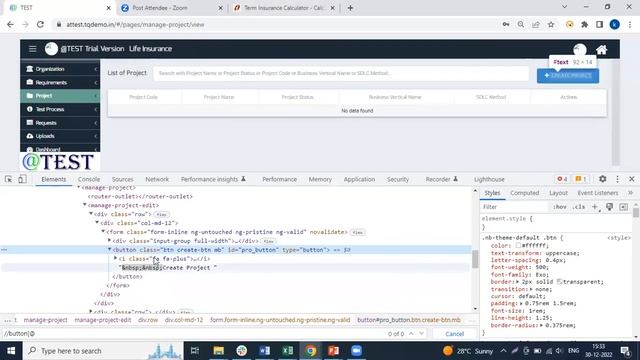Open the Chrome three-dot menu
Image resolution: width=640 pixels, height=360 pixels.
pos(630,24)
